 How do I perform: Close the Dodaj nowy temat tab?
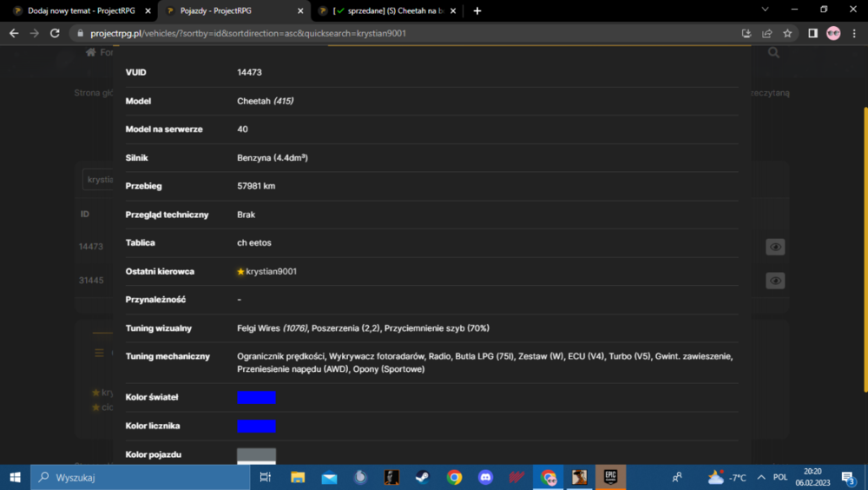coord(148,10)
